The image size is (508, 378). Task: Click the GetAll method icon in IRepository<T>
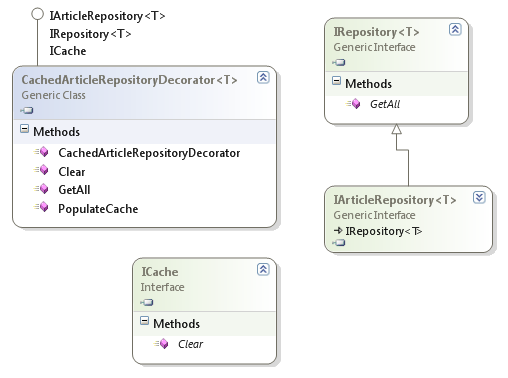[353, 104]
